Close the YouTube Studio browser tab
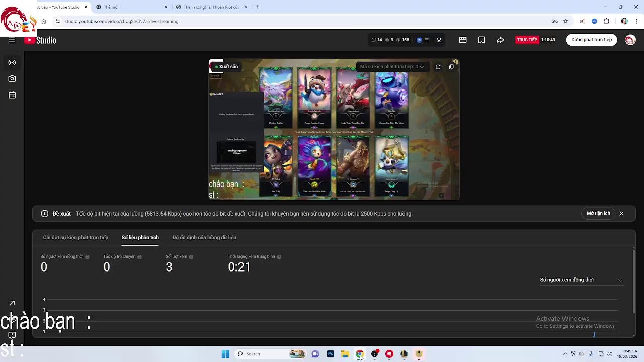Image resolution: width=644 pixels, height=362 pixels. [x=86, y=7]
